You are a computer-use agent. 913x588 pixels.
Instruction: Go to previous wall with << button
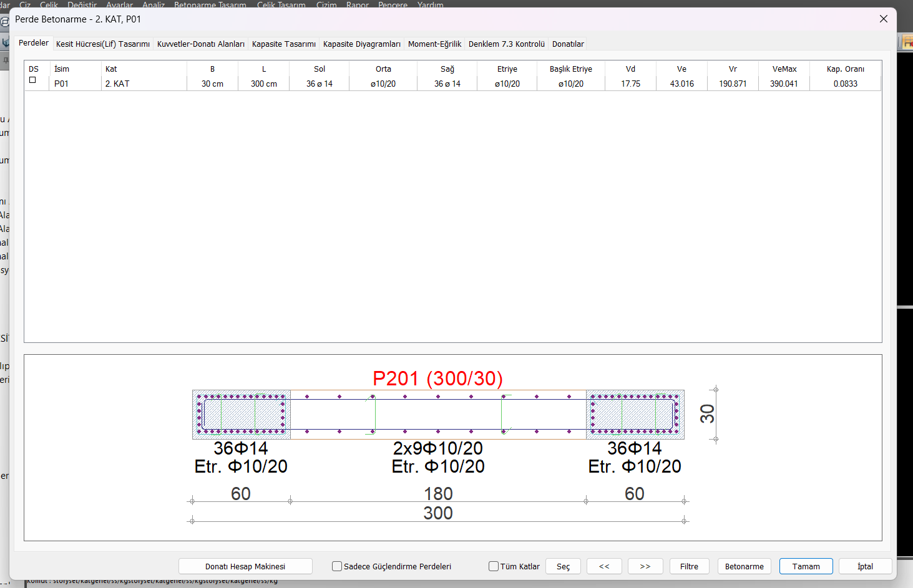[604, 566]
